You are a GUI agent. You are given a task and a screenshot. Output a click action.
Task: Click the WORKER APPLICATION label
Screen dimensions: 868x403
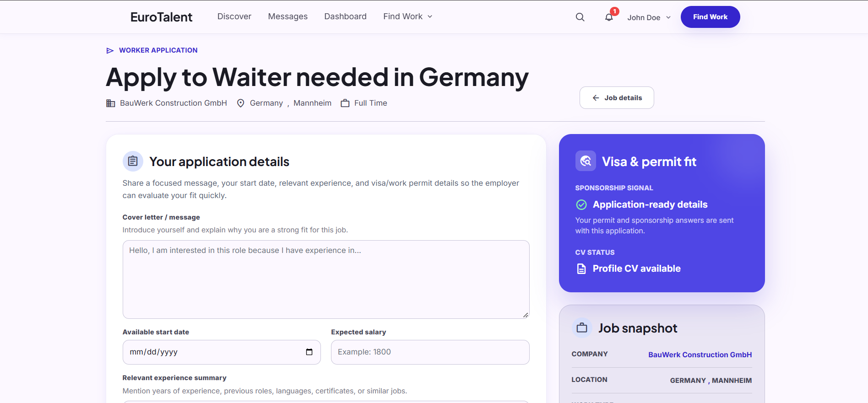click(158, 50)
